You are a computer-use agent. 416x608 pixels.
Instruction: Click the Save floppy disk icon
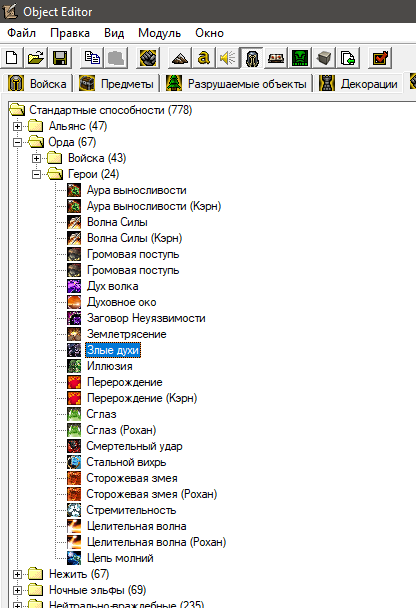[x=60, y=58]
